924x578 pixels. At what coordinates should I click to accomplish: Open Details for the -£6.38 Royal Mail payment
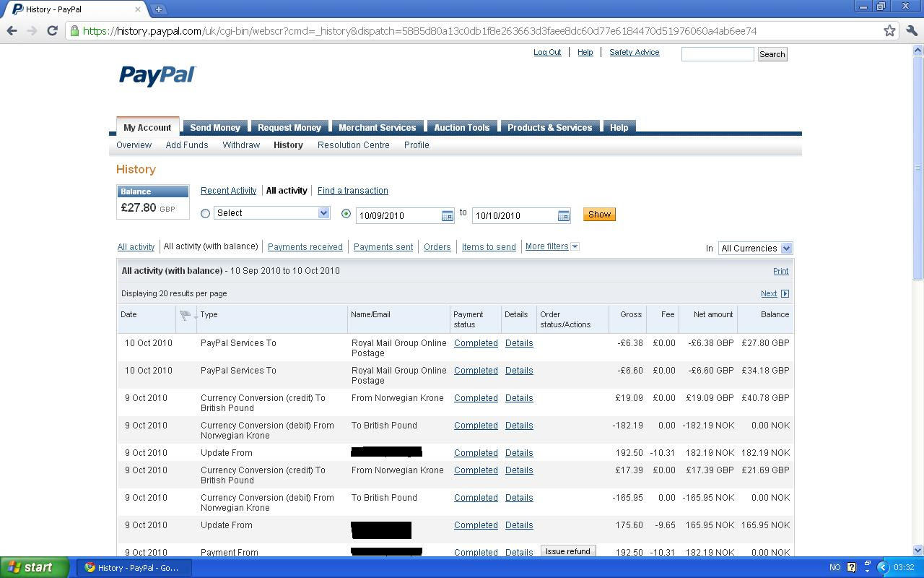(x=519, y=343)
